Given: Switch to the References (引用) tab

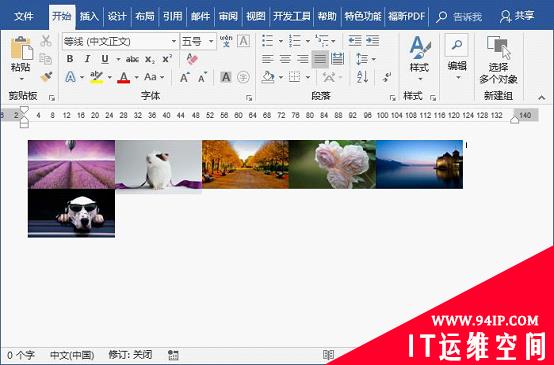Looking at the screenshot, I should pyautogui.click(x=173, y=16).
